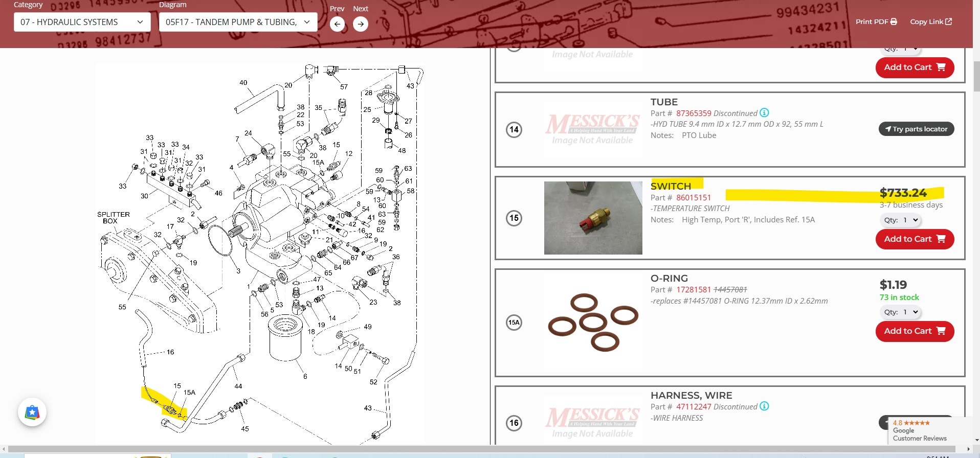The width and height of the screenshot is (980, 458).
Task: Click reference circle 14 in parts list
Action: (x=514, y=130)
